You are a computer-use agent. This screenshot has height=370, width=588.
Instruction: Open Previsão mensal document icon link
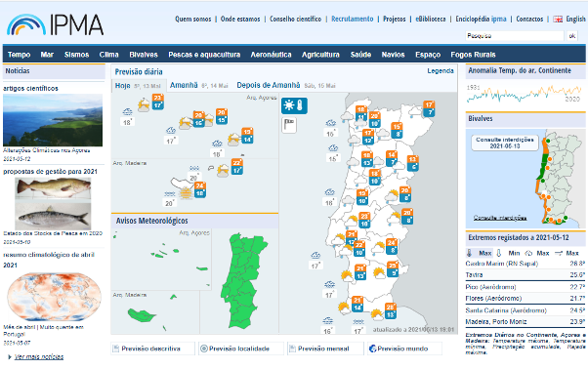tap(292, 349)
